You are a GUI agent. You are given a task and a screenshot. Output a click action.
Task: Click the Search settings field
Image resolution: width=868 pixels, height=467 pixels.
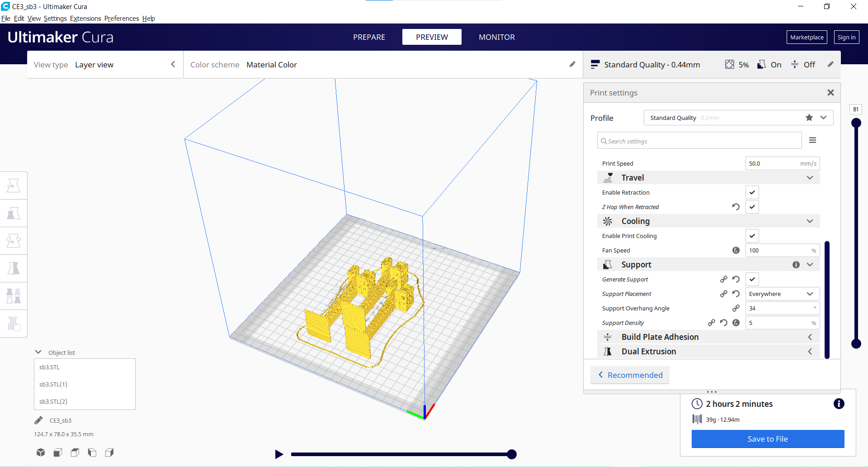point(699,141)
